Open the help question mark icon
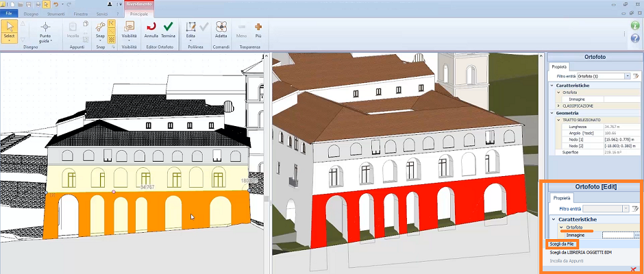Screen dimensions: 644x274 pyautogui.click(x=634, y=38)
